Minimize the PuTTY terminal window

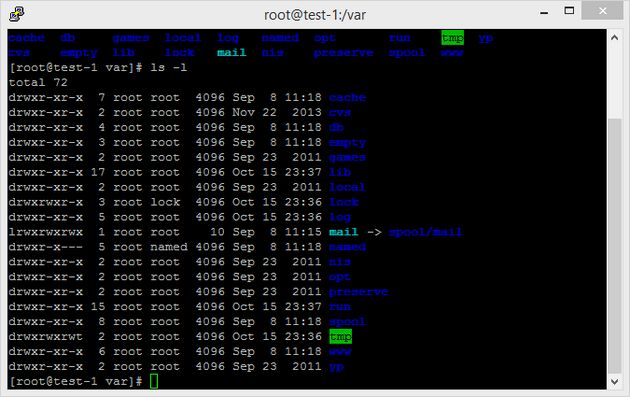pos(544,12)
